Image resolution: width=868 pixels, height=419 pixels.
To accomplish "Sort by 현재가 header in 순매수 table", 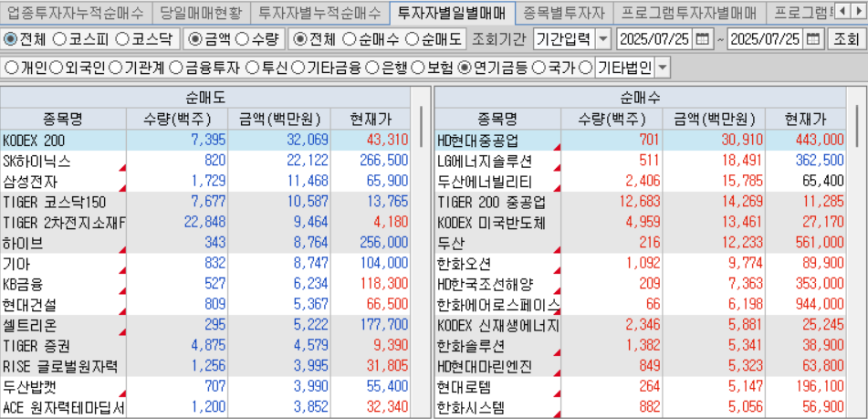I will pos(805,119).
